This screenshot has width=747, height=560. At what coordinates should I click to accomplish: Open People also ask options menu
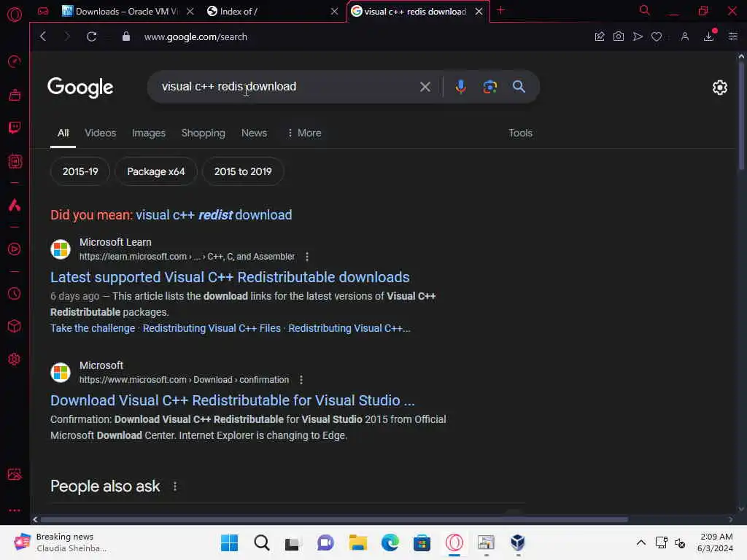[175, 486]
